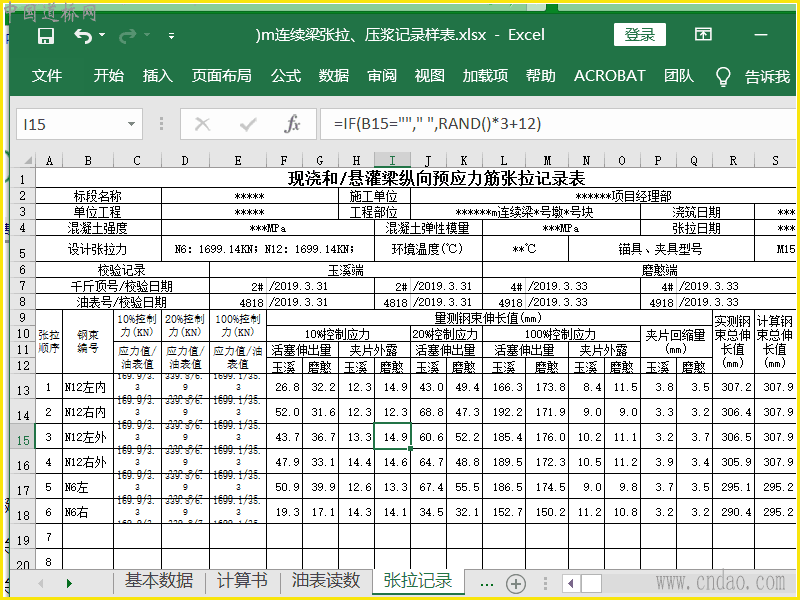Open the 油表读数 sheet tab
This screenshot has width=800, height=600.
326,581
